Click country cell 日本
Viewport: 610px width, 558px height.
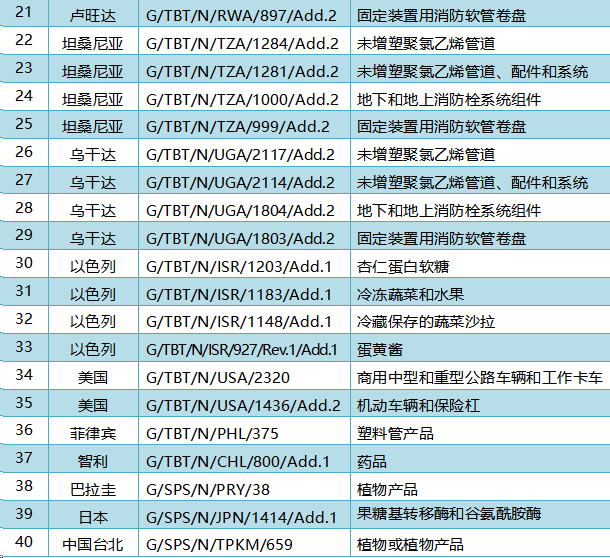click(x=93, y=515)
